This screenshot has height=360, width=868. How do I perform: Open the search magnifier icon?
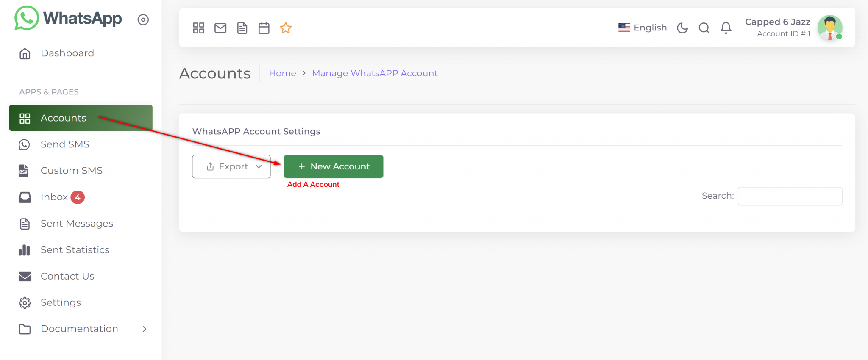(704, 28)
